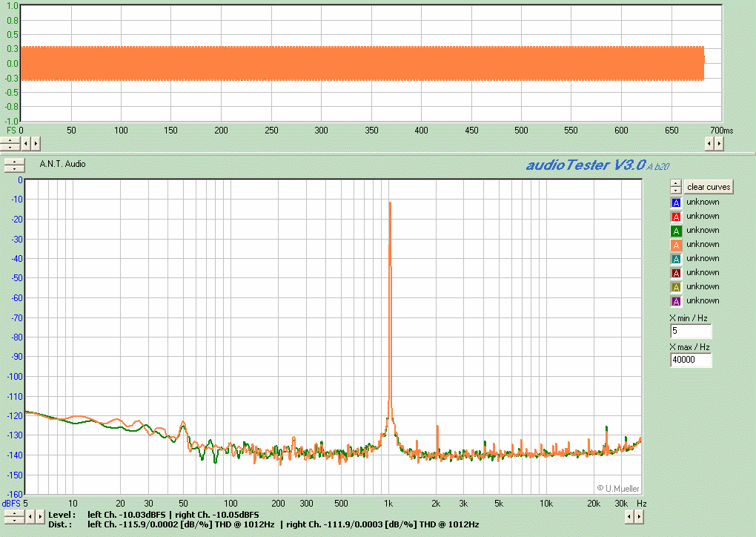Click inside the X min / Hz field

[x=691, y=332]
